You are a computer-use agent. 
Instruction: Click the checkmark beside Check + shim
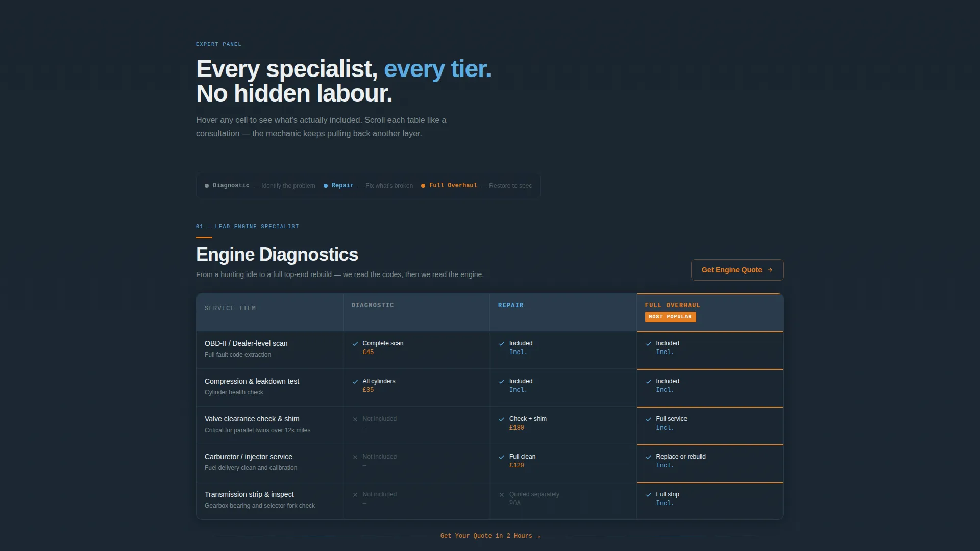coord(502,419)
